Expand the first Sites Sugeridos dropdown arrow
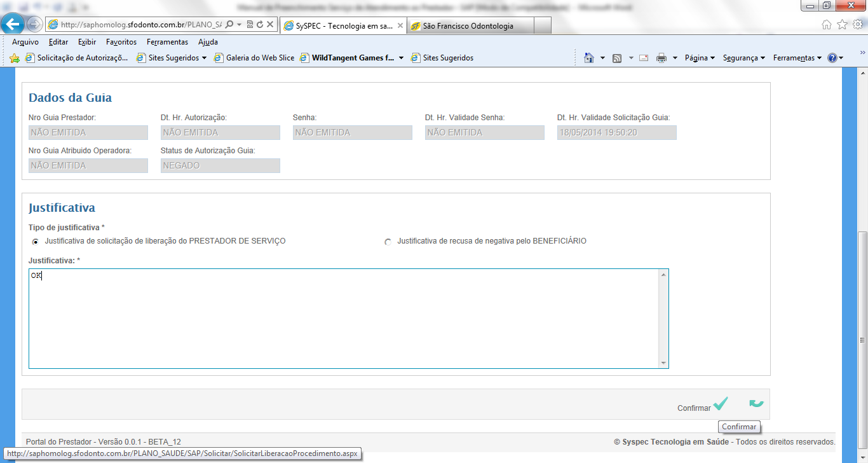The height and width of the screenshot is (463, 868). click(204, 58)
